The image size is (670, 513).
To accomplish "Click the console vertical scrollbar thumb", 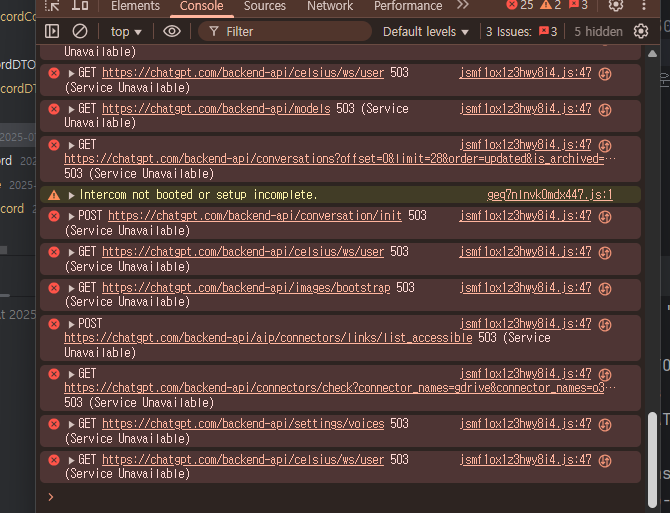I will (652, 459).
